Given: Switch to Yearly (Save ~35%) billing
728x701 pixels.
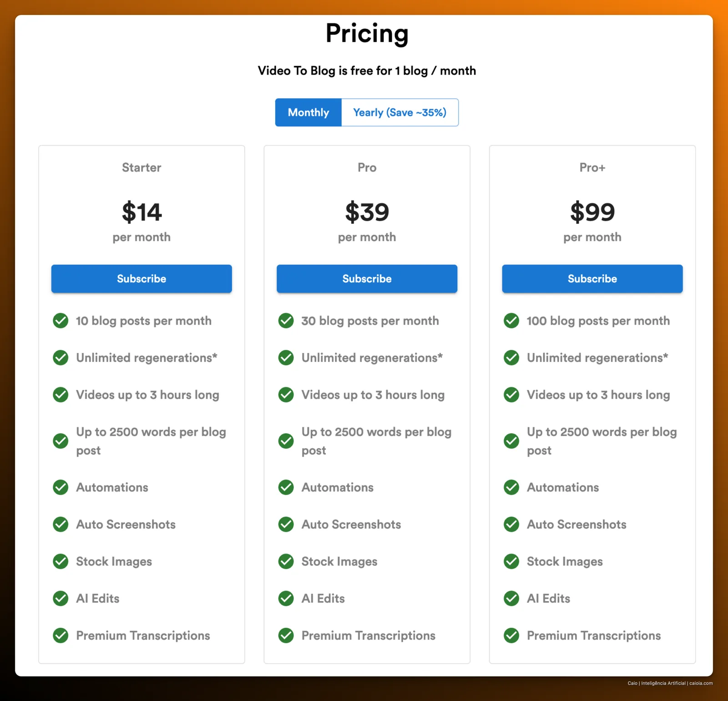Looking at the screenshot, I should [400, 112].
